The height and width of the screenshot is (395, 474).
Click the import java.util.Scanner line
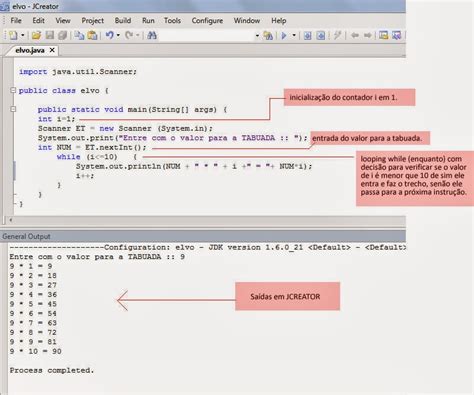[x=78, y=72]
